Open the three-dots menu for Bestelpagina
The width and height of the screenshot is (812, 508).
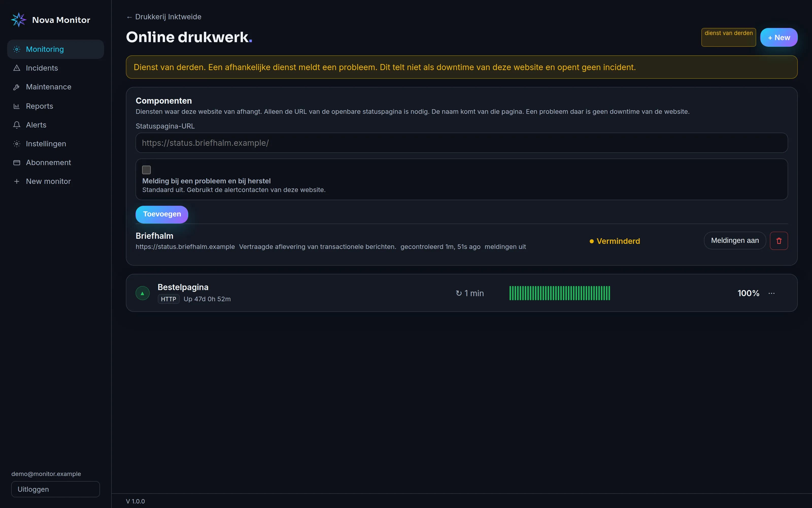[x=771, y=293]
